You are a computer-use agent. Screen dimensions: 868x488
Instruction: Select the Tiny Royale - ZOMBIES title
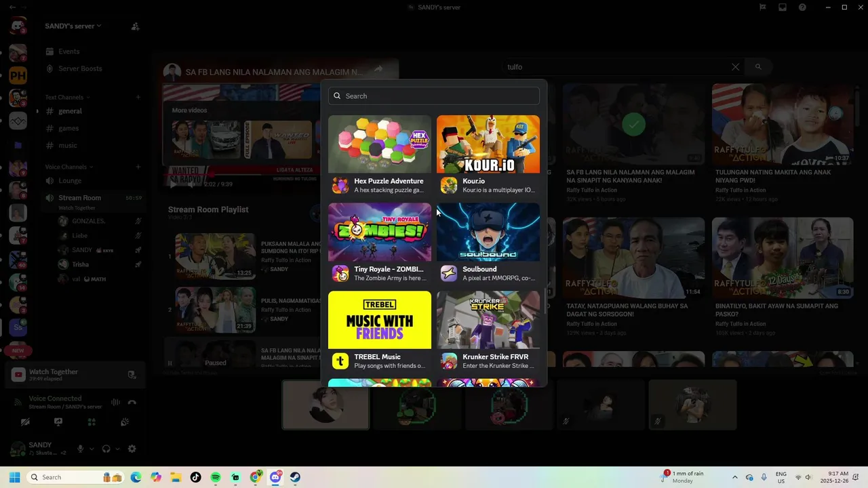coord(389,269)
